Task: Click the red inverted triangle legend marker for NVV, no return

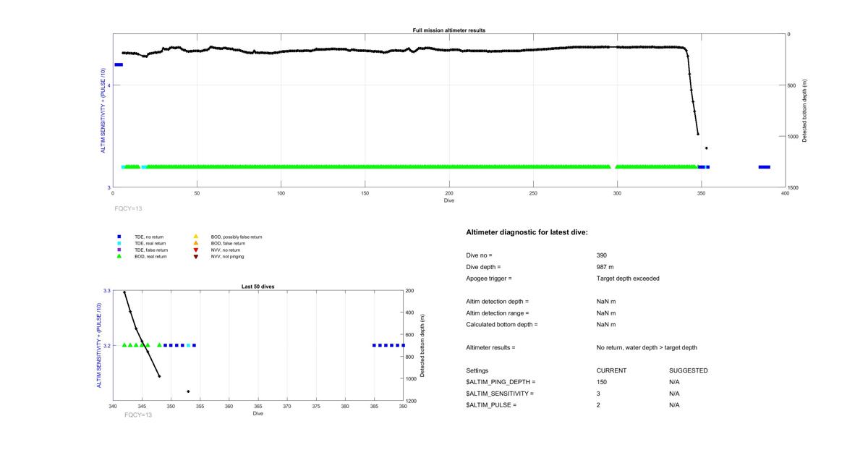Action: (x=196, y=250)
